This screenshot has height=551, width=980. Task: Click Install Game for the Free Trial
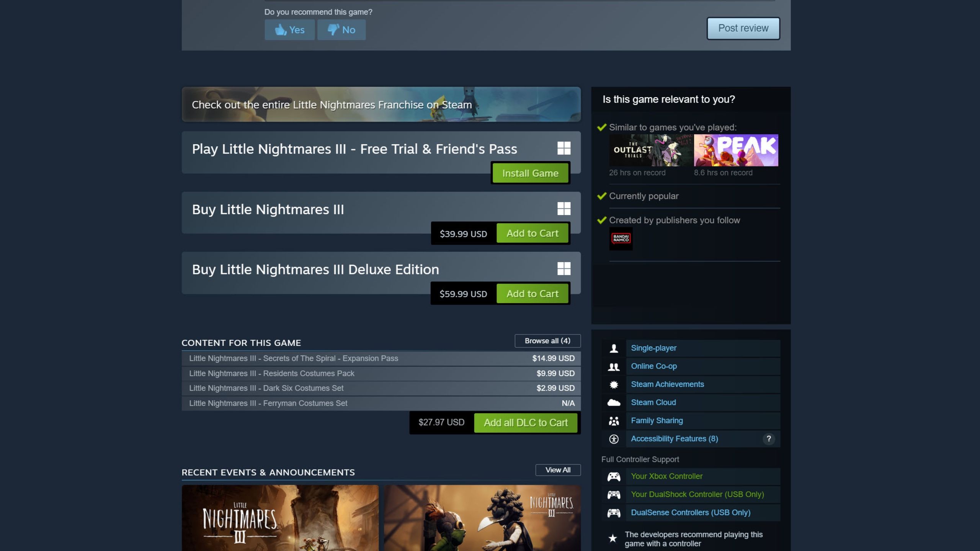531,173
